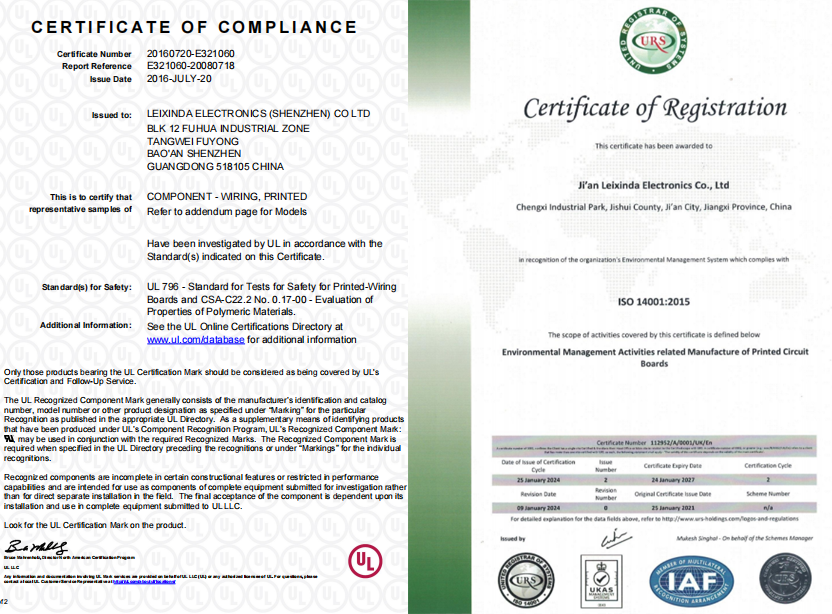
Task: Select 'GUANGDONG 518105 CHINA'
Action: (x=215, y=167)
